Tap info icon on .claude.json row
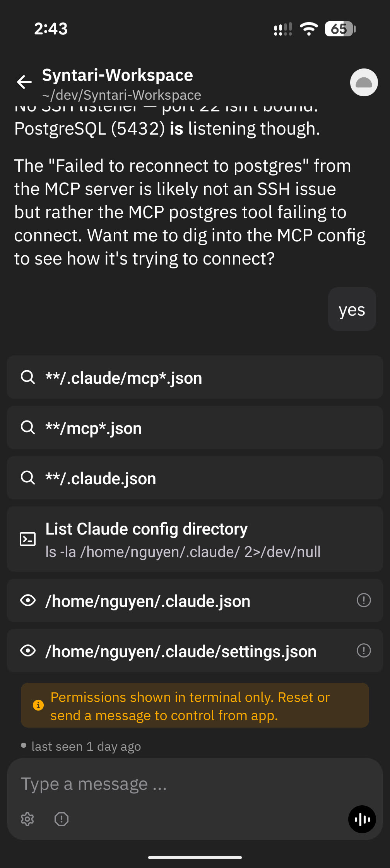390x868 pixels. (x=364, y=600)
